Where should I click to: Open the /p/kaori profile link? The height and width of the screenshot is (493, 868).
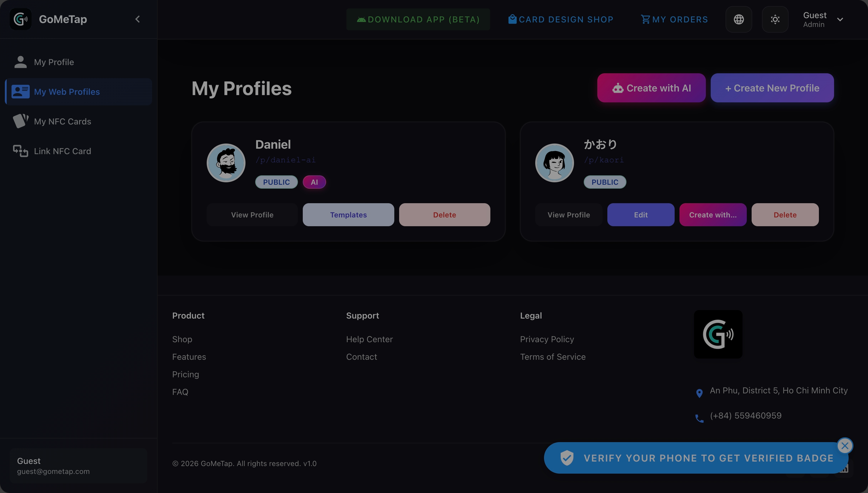coord(604,160)
